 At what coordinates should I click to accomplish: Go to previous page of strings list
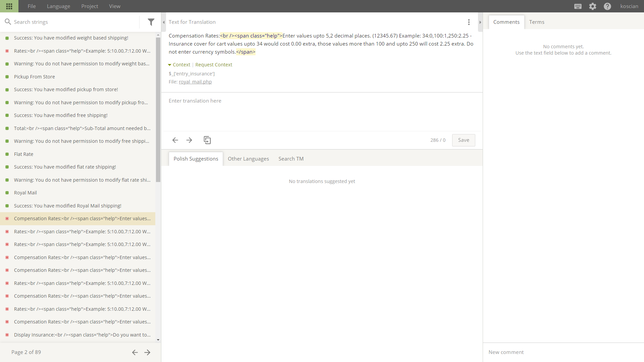135,352
